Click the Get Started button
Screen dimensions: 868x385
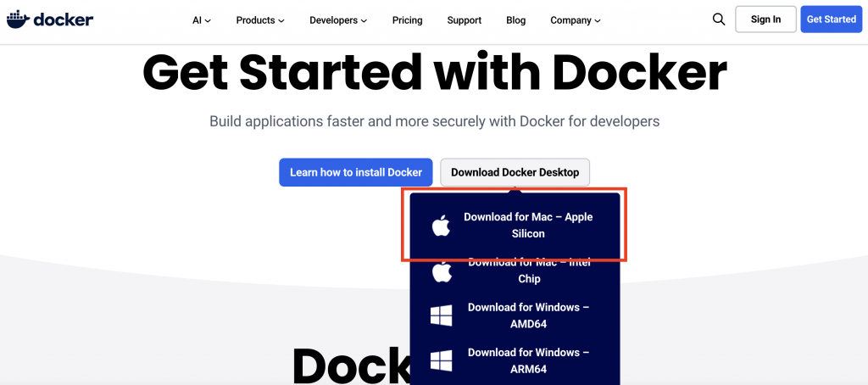coord(831,20)
